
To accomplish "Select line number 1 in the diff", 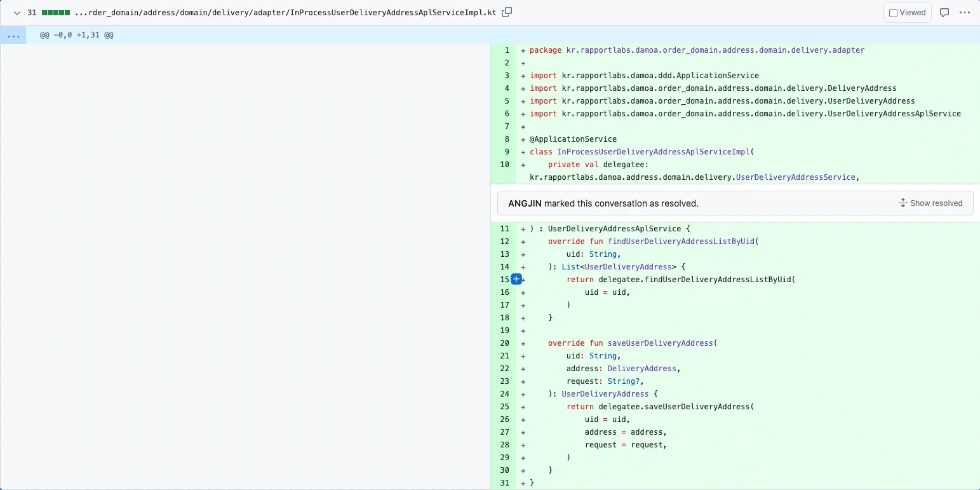I will click(x=506, y=50).
